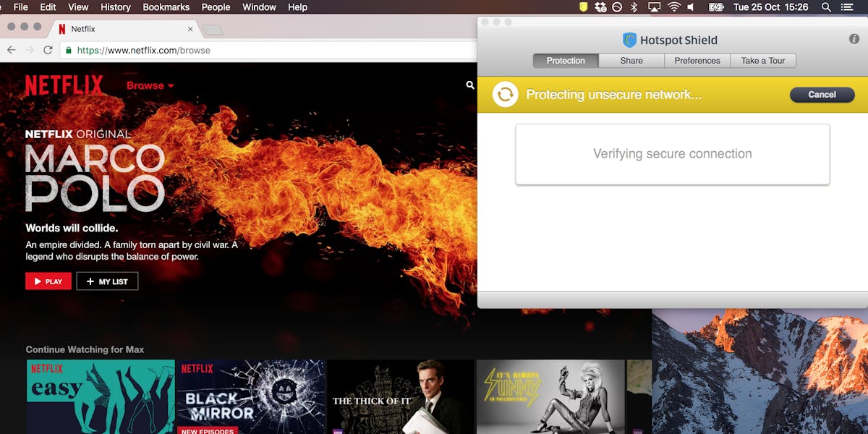
Task: Close the Netflix browser tab
Action: click(190, 29)
